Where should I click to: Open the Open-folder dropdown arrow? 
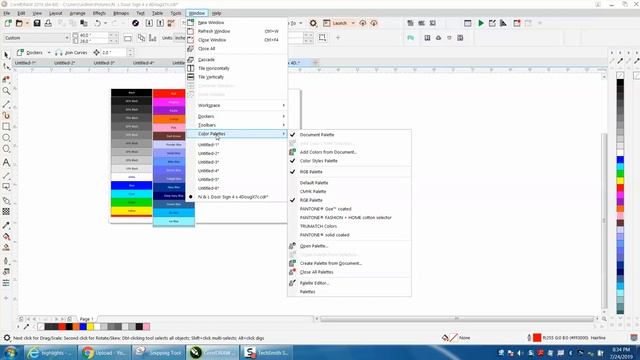[x=27, y=23]
